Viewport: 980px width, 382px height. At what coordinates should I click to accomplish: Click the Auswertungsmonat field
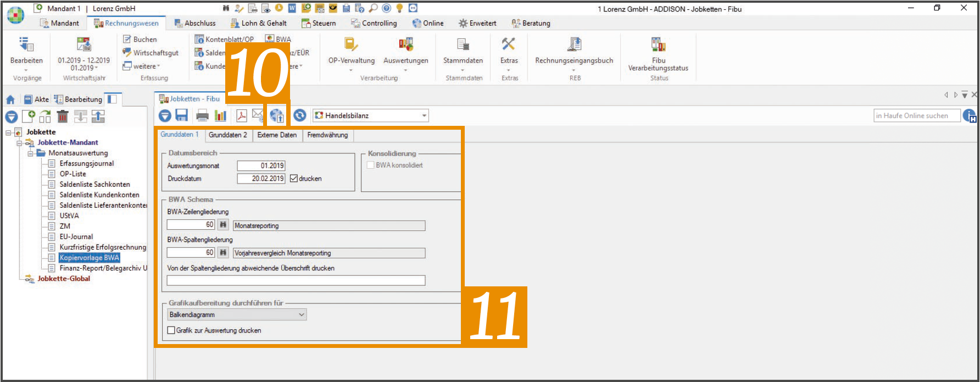261,165
